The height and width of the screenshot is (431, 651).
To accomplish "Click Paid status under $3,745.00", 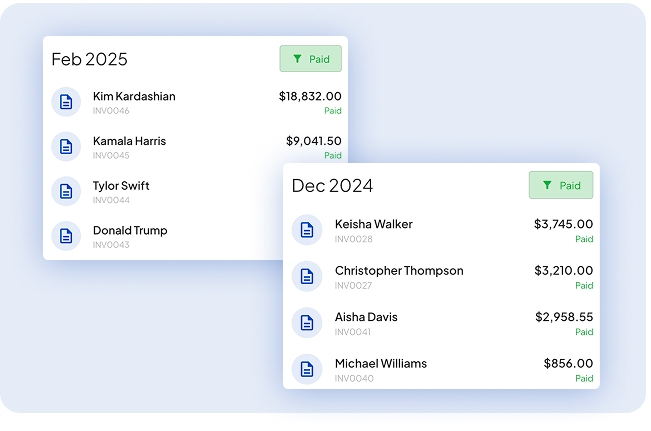I will tap(584, 239).
